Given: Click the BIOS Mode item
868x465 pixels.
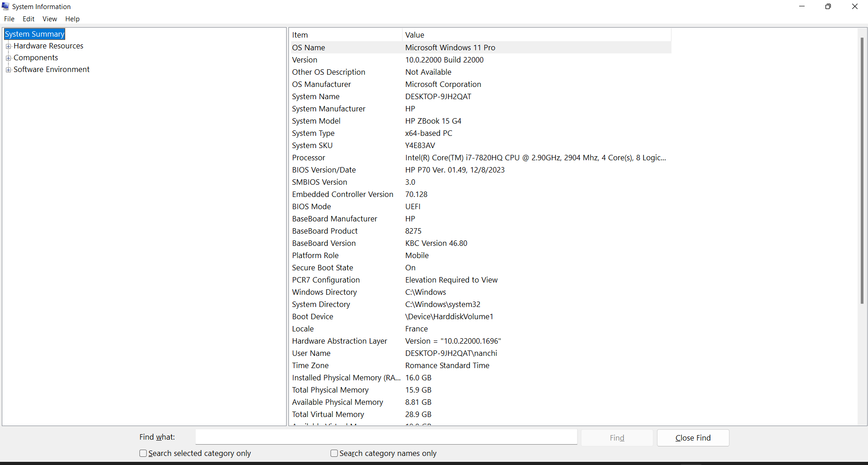Looking at the screenshot, I should [x=312, y=206].
